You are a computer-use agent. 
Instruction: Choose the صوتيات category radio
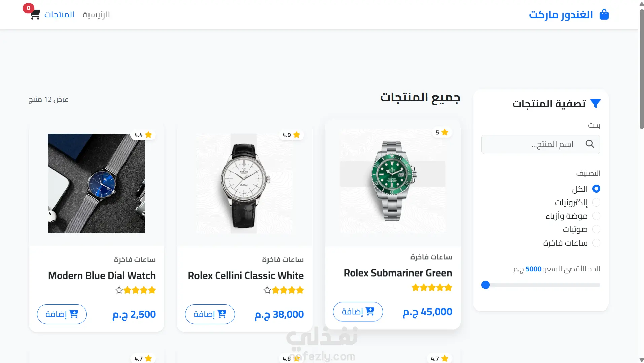point(596,229)
